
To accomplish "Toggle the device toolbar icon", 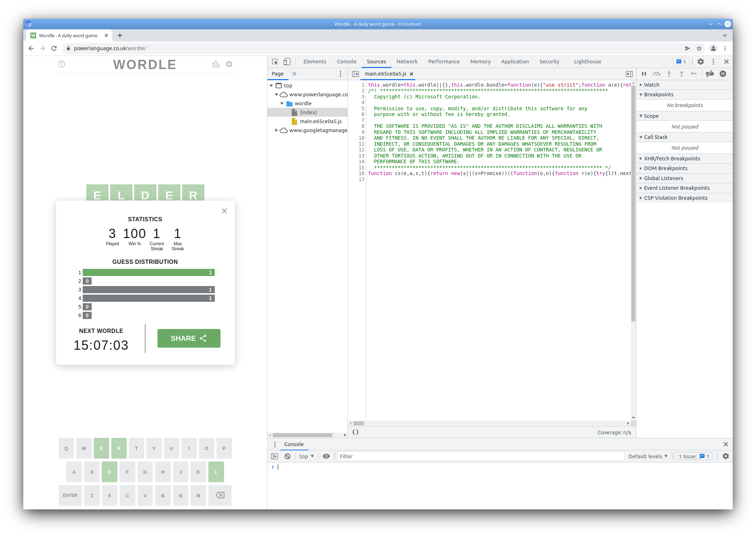I will point(287,62).
